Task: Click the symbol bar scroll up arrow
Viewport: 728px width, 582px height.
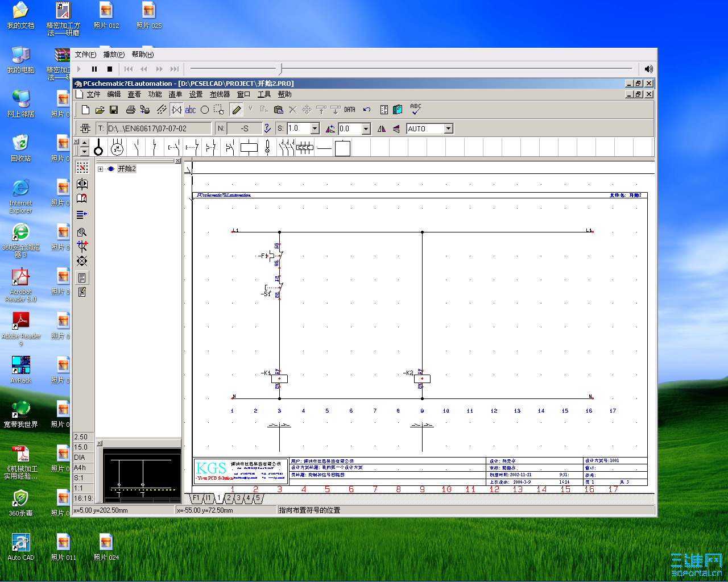Action: pyautogui.click(x=85, y=143)
